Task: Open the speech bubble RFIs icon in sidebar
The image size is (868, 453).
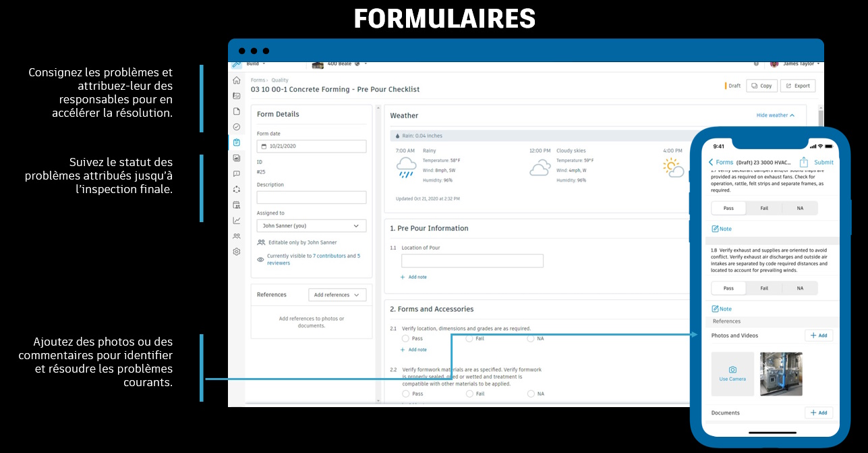Action: coord(237,174)
